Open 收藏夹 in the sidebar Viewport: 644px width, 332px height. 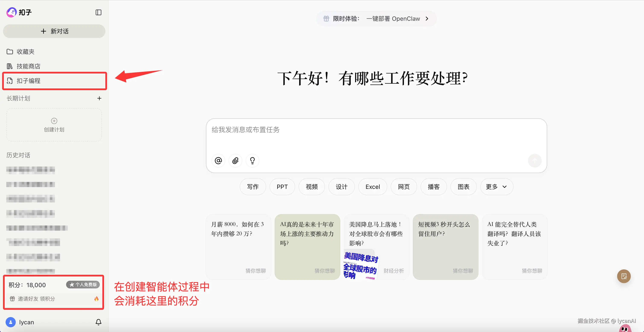25,51
